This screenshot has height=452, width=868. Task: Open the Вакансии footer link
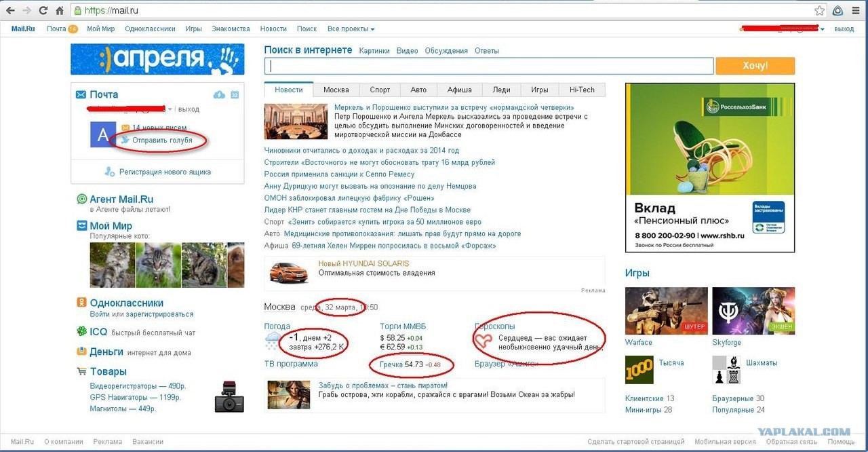point(149,442)
